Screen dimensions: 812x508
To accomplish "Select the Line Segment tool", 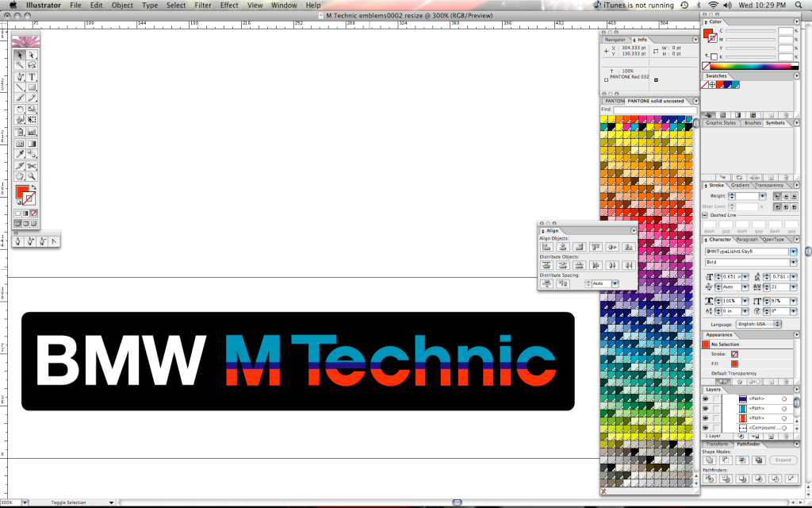I will 20,87.
